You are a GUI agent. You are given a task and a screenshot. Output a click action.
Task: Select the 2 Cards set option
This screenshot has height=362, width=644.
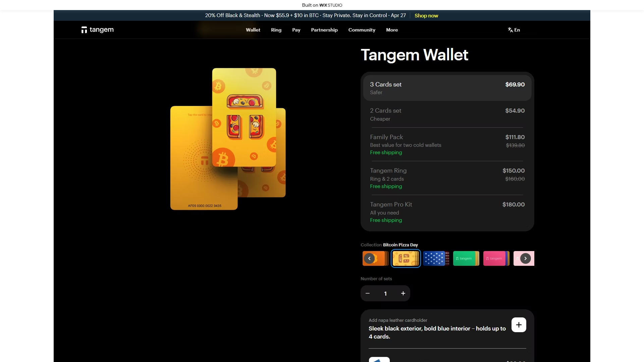[447, 114]
